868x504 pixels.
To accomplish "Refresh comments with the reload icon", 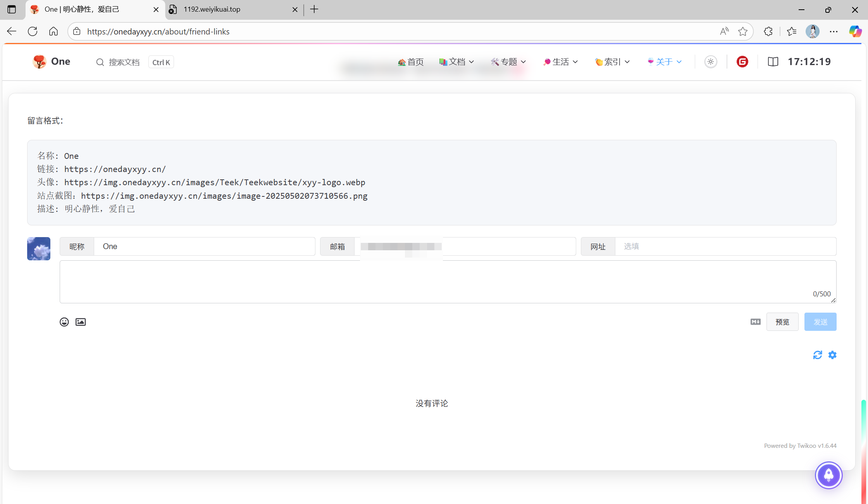I will pyautogui.click(x=818, y=355).
